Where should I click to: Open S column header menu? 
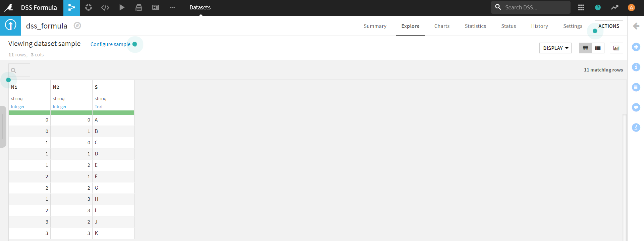click(x=96, y=87)
